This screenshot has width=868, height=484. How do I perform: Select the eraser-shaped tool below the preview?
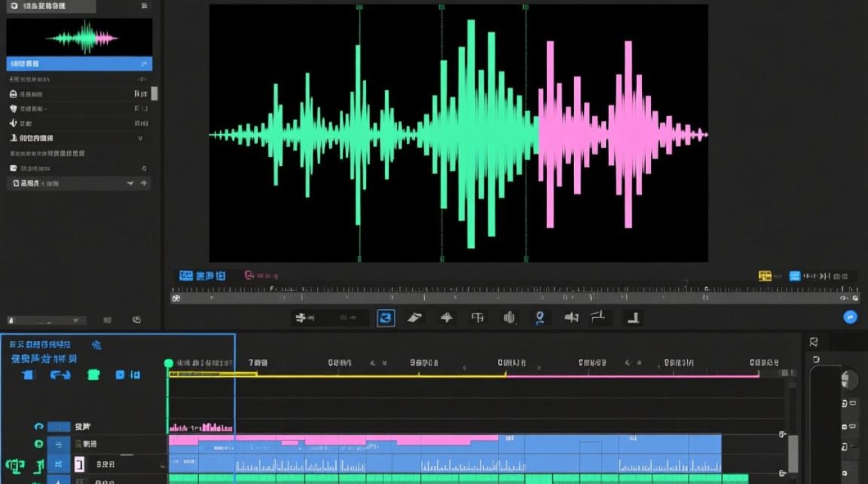[x=415, y=318]
